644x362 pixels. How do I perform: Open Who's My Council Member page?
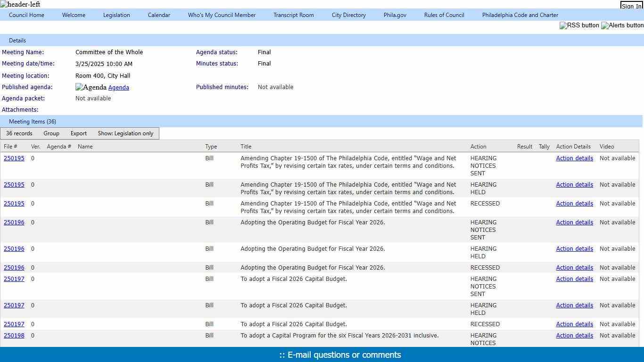222,15
